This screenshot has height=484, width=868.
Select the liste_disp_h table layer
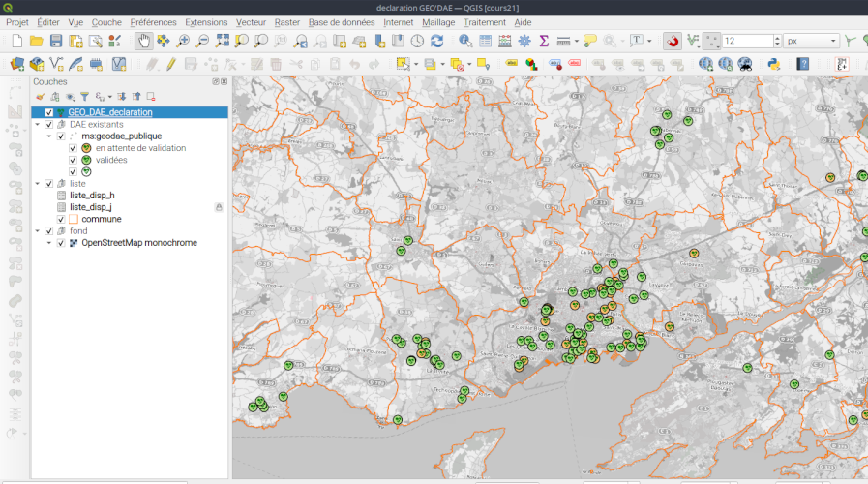[92, 196]
